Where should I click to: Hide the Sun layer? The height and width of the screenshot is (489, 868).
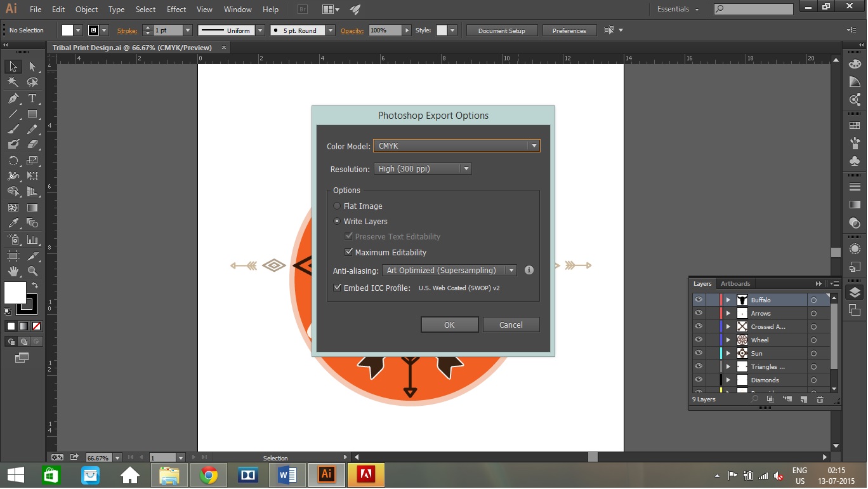[x=699, y=353]
